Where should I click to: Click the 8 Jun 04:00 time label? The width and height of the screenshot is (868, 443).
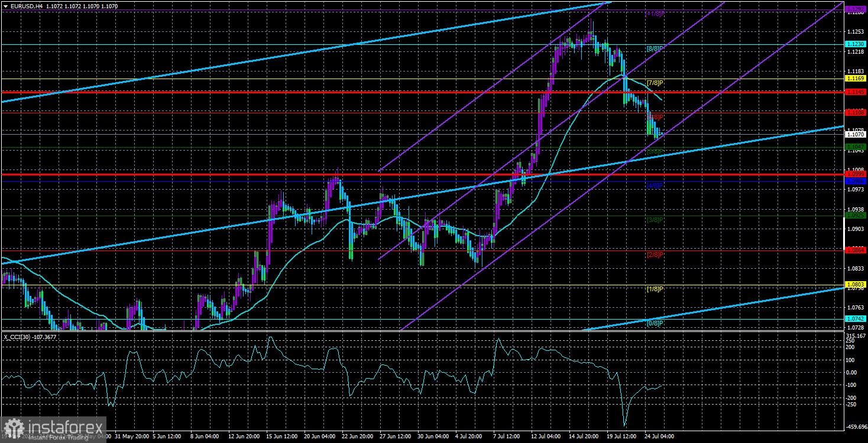(x=205, y=437)
